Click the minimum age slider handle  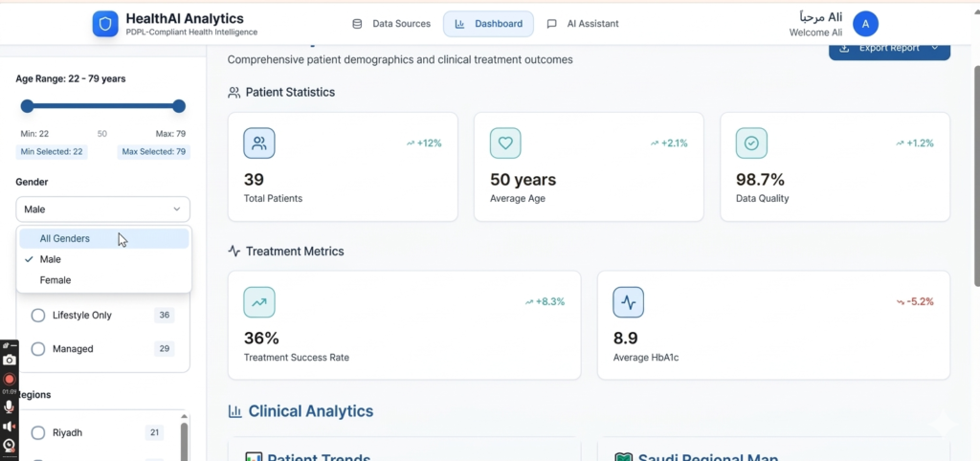pos(27,106)
